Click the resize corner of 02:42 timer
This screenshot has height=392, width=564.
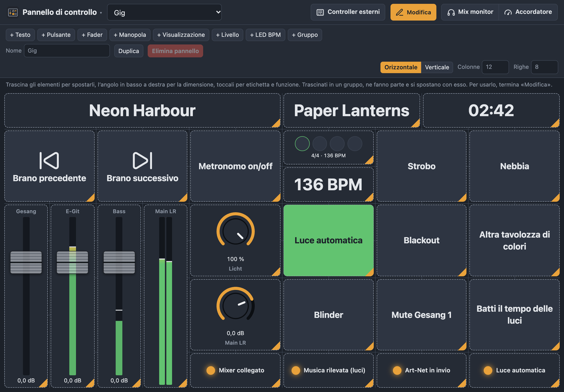[x=555, y=123]
